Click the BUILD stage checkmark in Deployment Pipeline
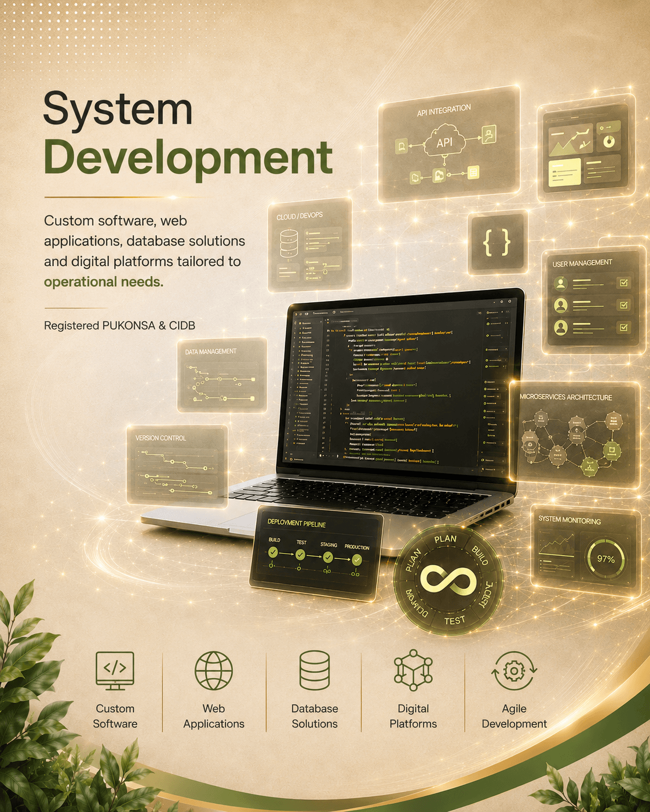Image resolution: width=650 pixels, height=812 pixels. [273, 553]
